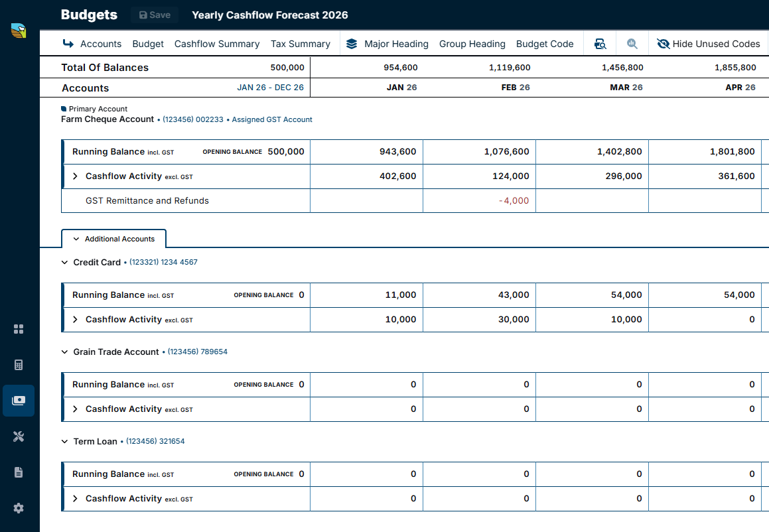769x532 pixels.
Task: Collapse the Credit Card account
Action: click(x=65, y=262)
